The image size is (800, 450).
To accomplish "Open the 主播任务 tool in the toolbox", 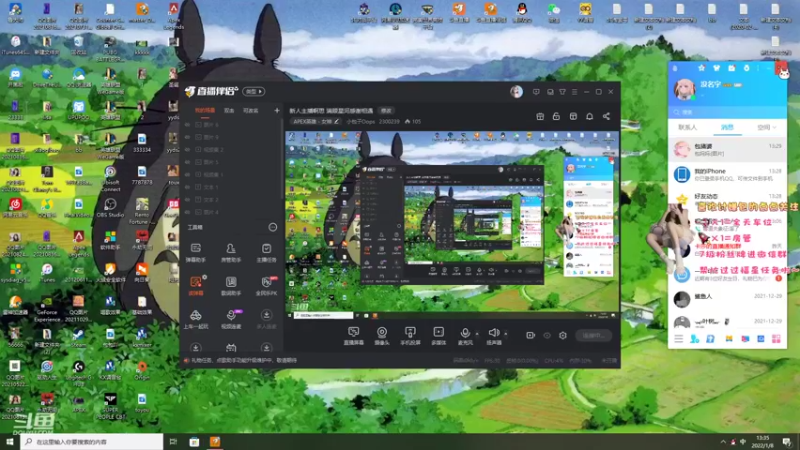I will 266,252.
